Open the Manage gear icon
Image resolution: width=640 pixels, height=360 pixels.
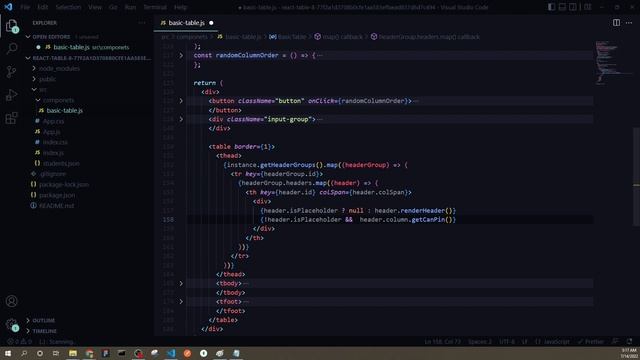(x=11, y=324)
